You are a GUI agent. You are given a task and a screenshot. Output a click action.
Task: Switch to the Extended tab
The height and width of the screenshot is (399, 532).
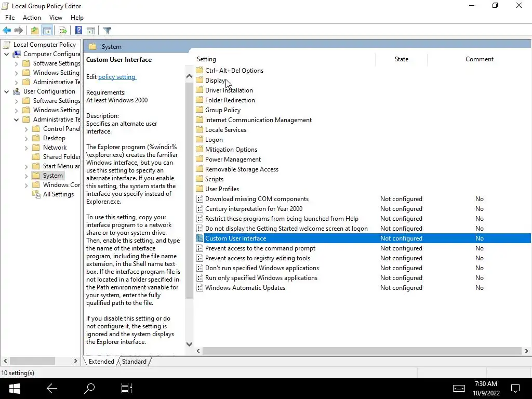click(101, 362)
